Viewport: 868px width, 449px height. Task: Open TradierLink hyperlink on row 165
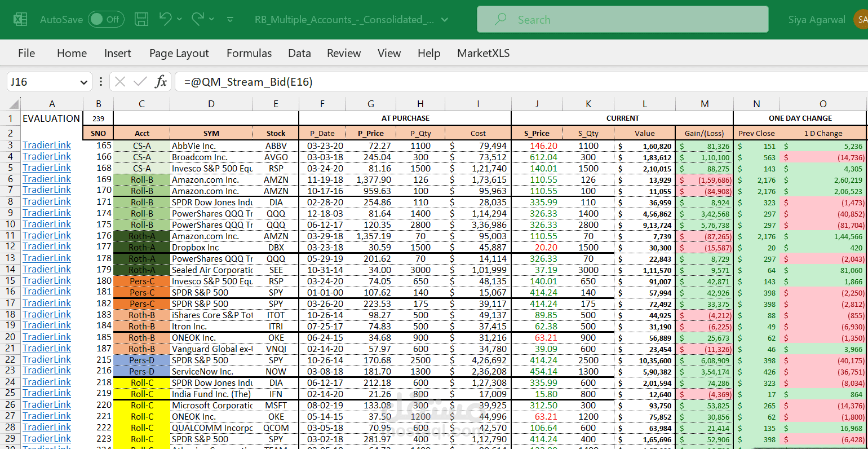[x=47, y=145]
